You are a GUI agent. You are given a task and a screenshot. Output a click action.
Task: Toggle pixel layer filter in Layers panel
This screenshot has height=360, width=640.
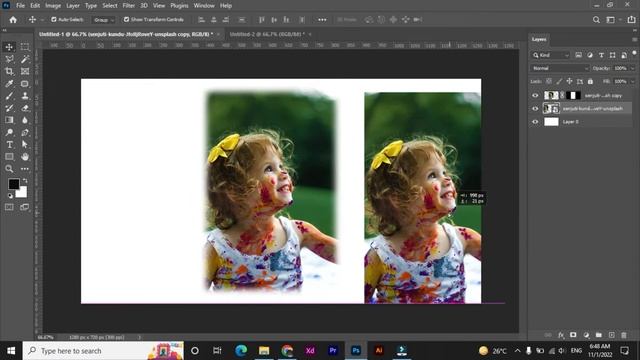578,55
